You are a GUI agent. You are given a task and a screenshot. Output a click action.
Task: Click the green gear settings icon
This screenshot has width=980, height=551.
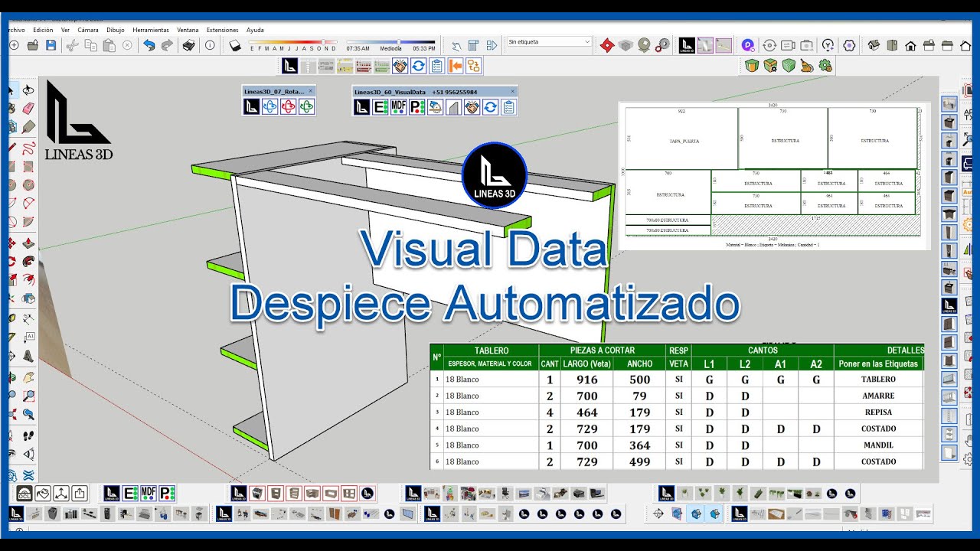tap(825, 66)
